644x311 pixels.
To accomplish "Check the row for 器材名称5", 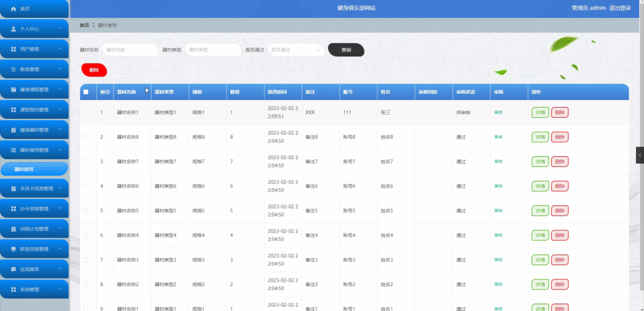I will (x=86, y=210).
